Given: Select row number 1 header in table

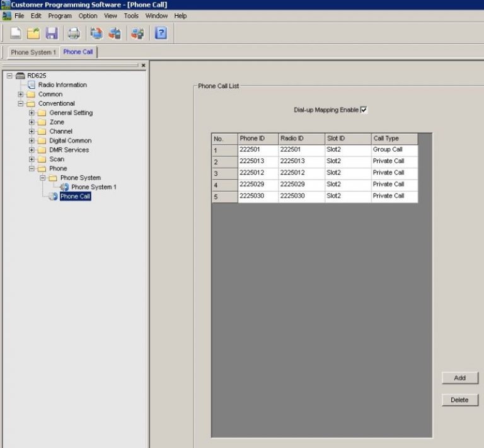Looking at the screenshot, I should [x=225, y=151].
